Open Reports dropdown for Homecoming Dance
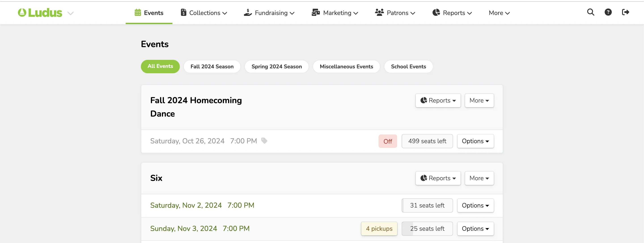This screenshot has width=644, height=243. 438,101
